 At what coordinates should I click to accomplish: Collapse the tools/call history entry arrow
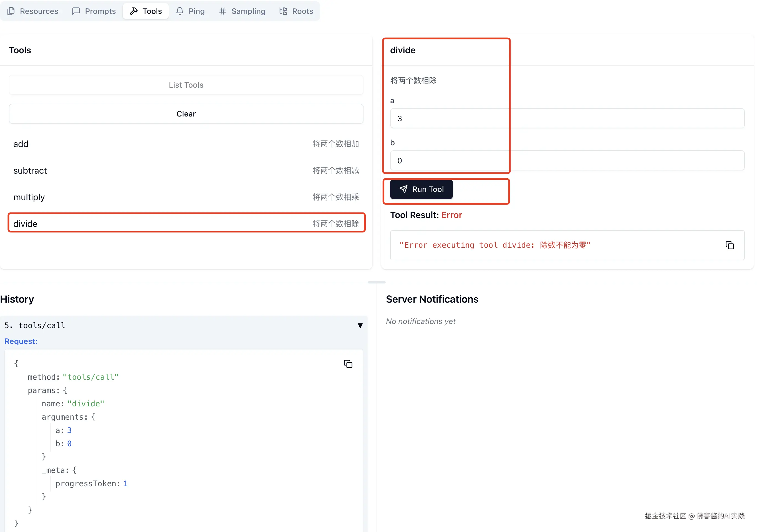pyautogui.click(x=360, y=326)
